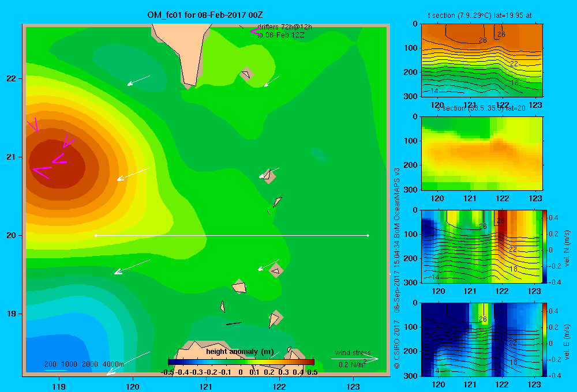Click the "wind stress" legend label
The image size is (577, 392).
(353, 352)
